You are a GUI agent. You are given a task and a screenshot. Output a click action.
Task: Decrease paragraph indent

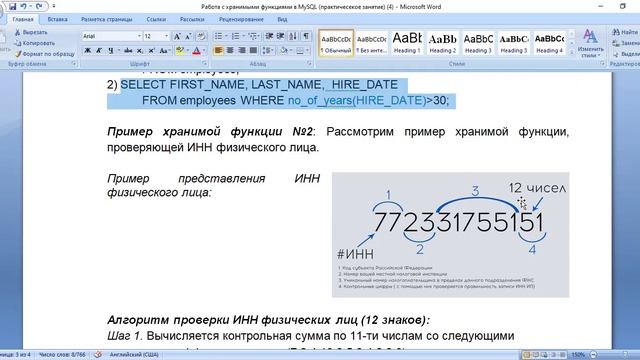(269, 36)
